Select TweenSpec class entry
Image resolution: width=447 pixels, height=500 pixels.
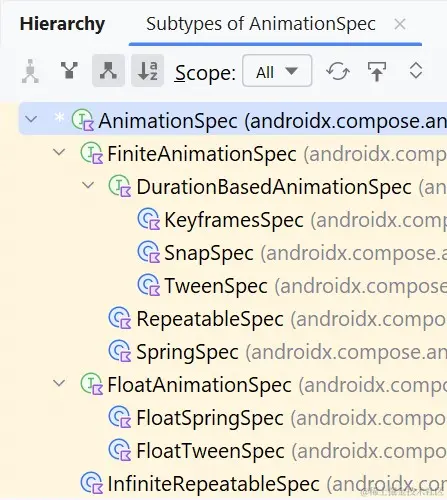point(216,286)
